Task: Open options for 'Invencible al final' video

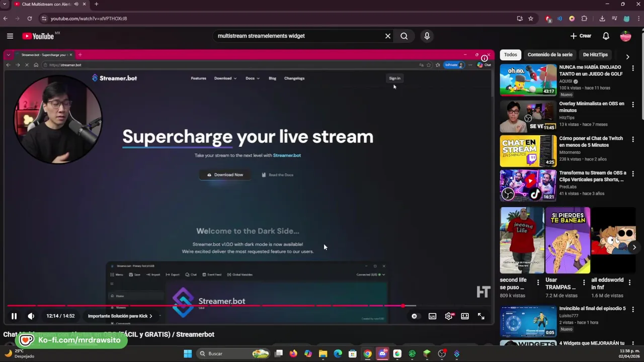Action: pyautogui.click(x=633, y=310)
